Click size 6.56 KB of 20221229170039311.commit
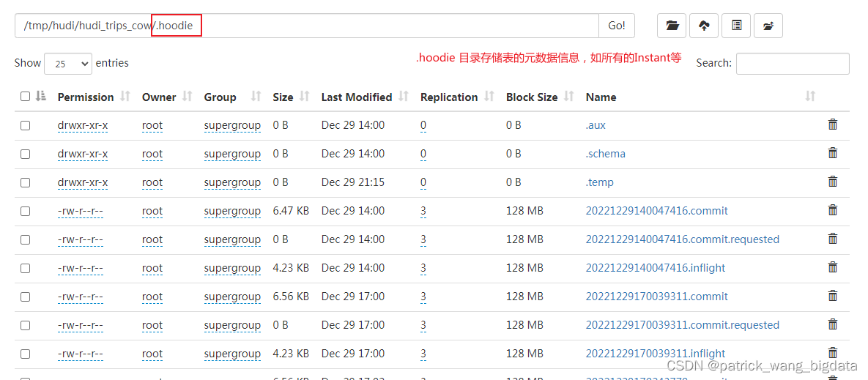The image size is (868, 380). 291,297
